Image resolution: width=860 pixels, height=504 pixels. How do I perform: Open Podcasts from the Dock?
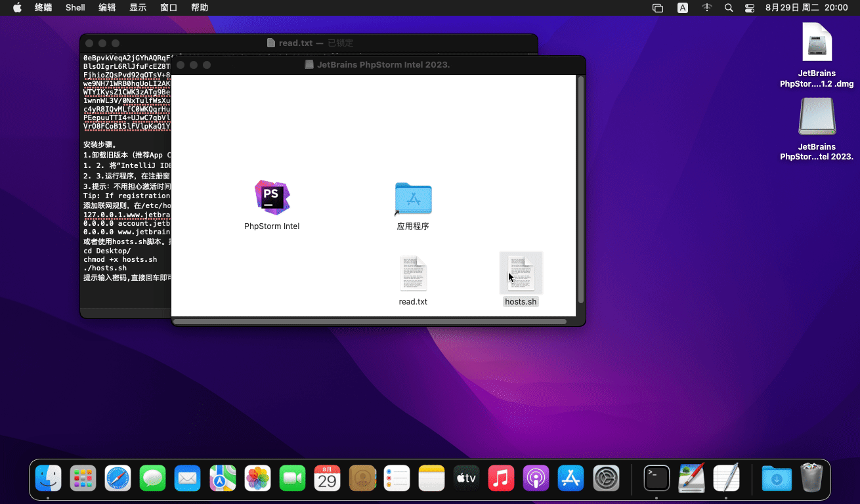(x=536, y=478)
